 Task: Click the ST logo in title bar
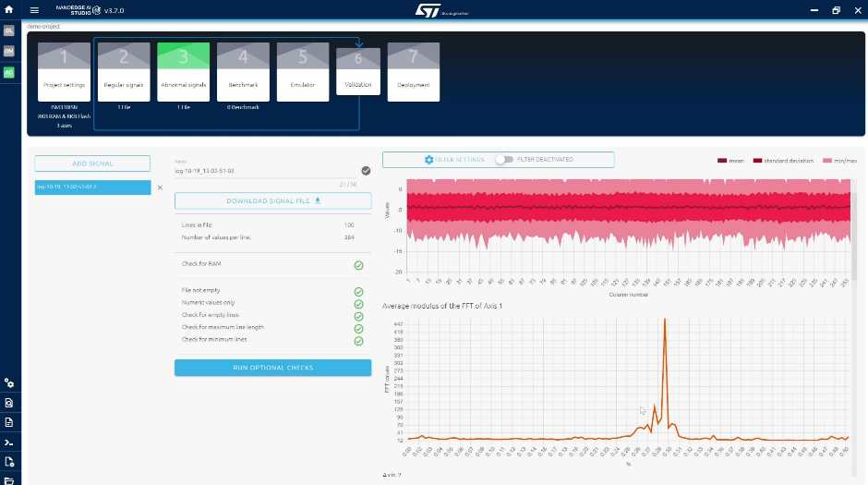tap(441, 10)
